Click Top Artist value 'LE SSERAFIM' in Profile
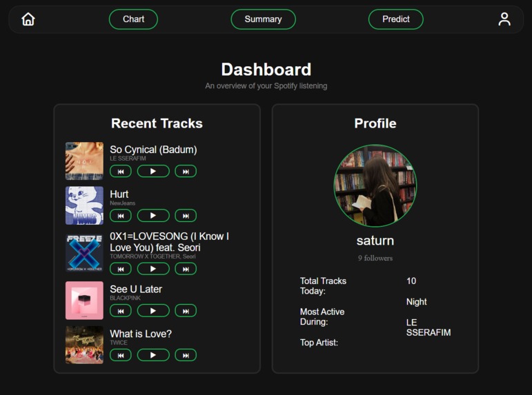The height and width of the screenshot is (395, 532). (428, 327)
